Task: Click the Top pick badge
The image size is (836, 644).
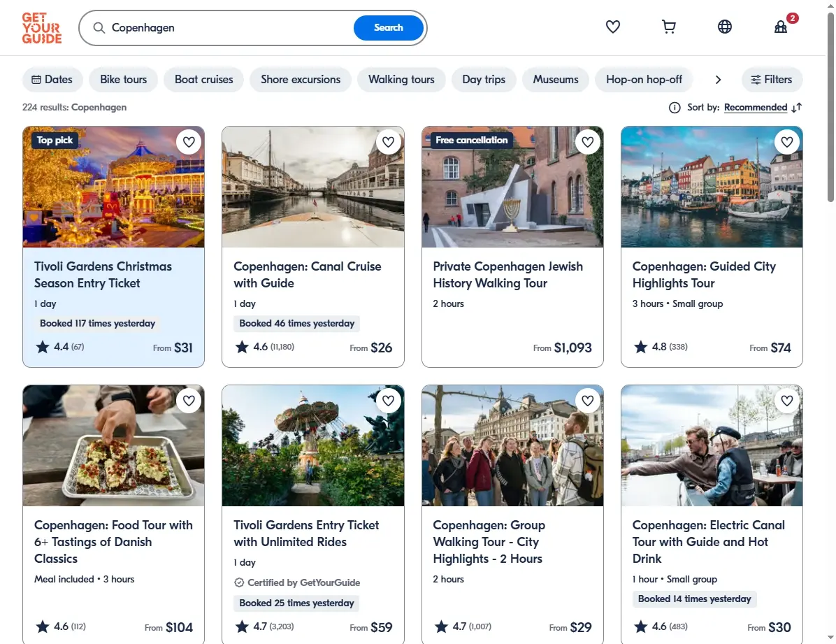Action: (x=55, y=141)
